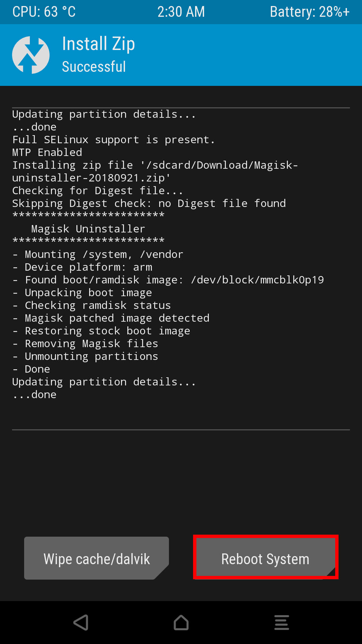Click the 'Updating partition details' log line

[x=104, y=114]
